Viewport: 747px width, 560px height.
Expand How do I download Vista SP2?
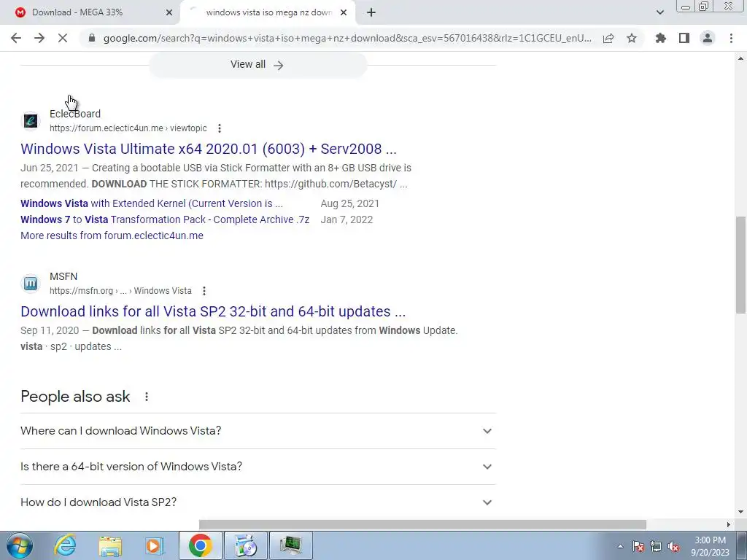tap(258, 502)
